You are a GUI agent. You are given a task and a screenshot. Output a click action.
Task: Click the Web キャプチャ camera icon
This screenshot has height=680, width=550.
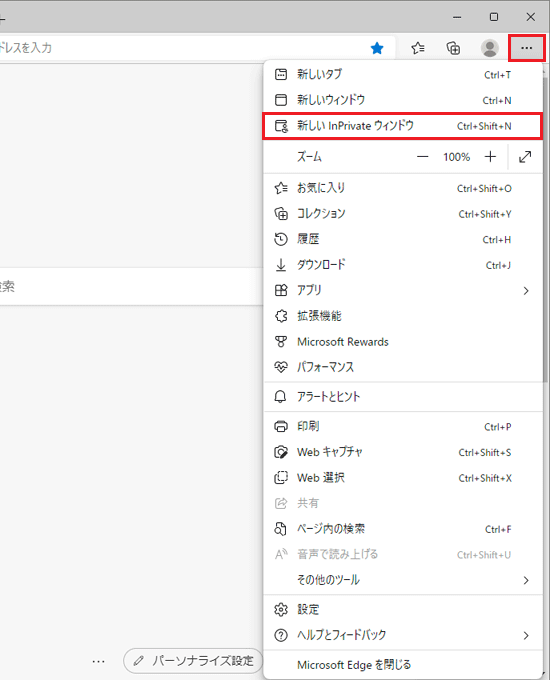pos(281,452)
